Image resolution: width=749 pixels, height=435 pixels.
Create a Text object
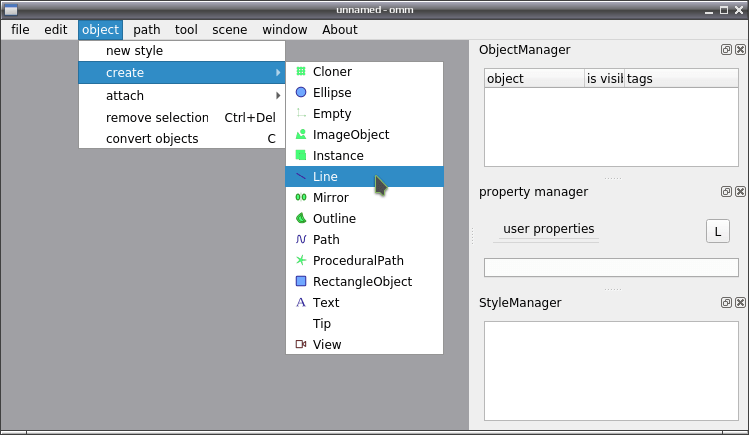pyautogui.click(x=364, y=303)
